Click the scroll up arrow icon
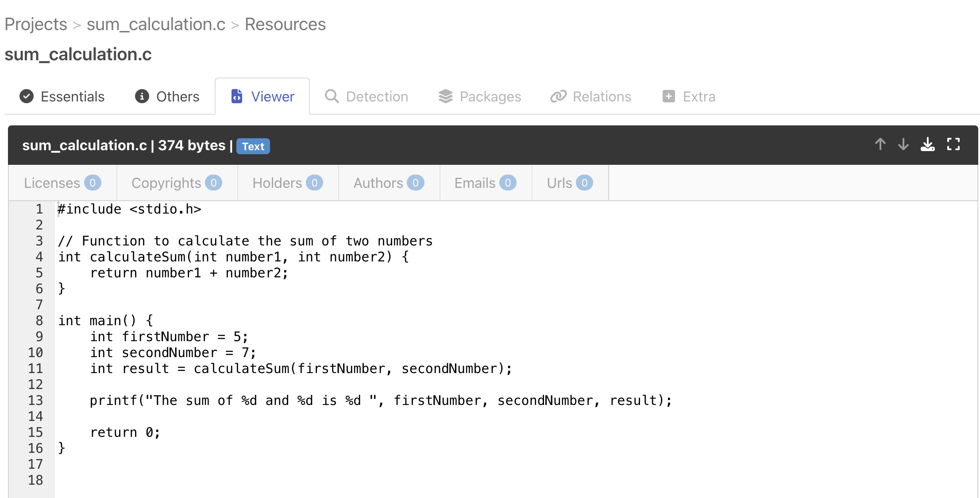Image resolution: width=980 pixels, height=498 pixels. (880, 144)
